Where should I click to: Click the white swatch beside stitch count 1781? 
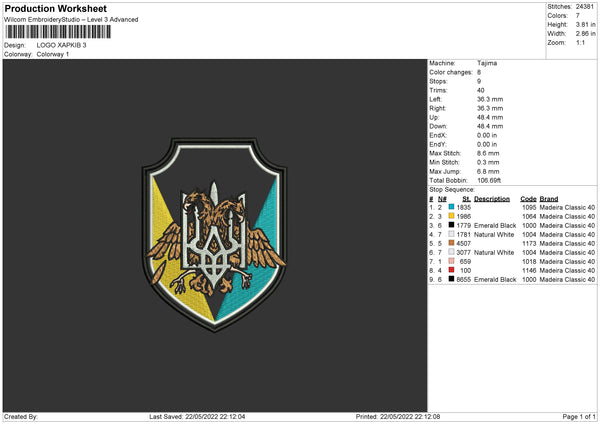[x=452, y=234]
